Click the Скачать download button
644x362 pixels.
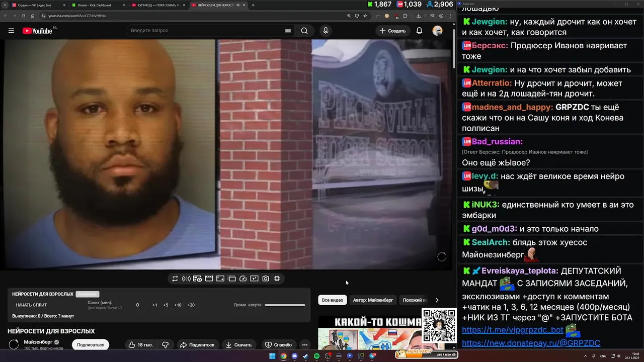coord(238,345)
